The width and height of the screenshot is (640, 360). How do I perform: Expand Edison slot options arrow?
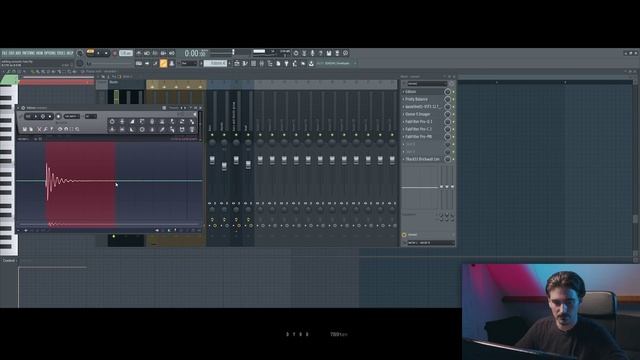403,92
